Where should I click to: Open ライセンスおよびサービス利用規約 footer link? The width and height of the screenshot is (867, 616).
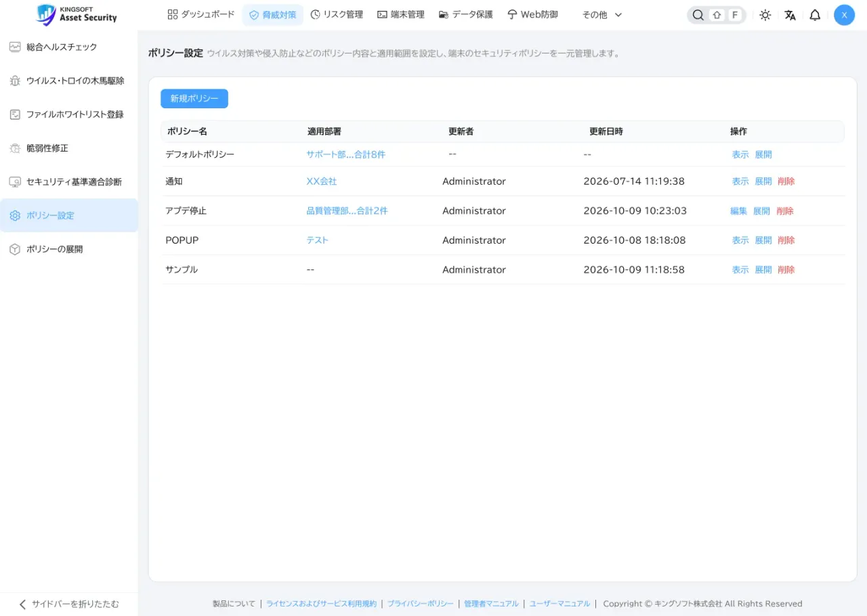(x=321, y=604)
